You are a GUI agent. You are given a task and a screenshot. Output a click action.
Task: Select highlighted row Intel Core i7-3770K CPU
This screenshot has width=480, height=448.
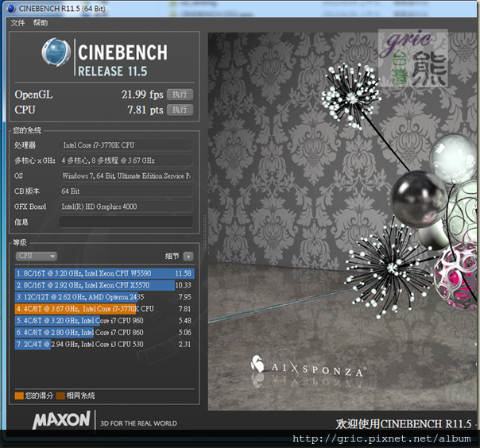[x=104, y=309]
